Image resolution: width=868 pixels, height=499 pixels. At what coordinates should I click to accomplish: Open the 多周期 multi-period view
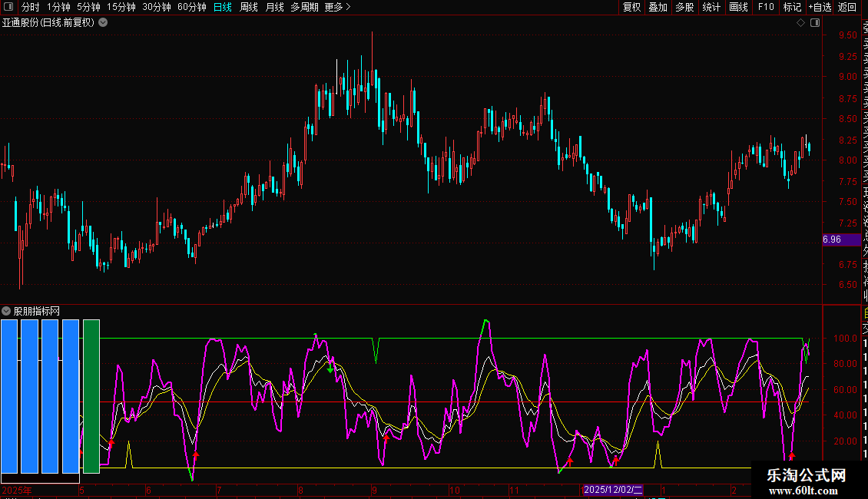pyautogui.click(x=304, y=7)
